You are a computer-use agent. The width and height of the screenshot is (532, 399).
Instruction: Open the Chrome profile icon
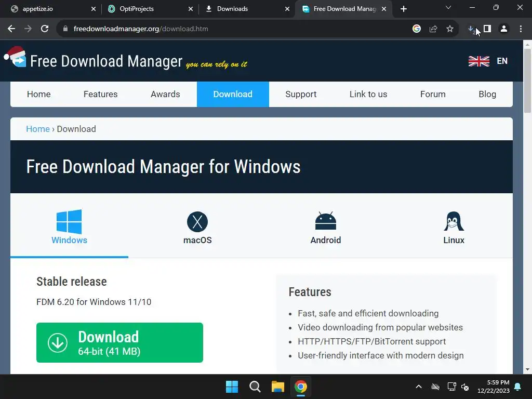(x=504, y=29)
